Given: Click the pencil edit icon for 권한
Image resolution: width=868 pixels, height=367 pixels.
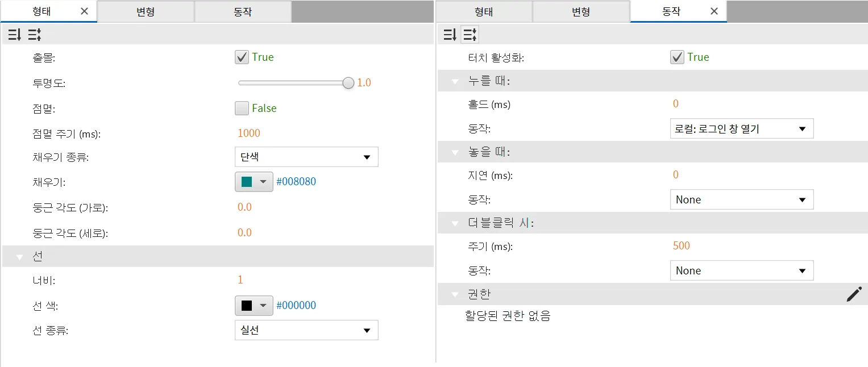Looking at the screenshot, I should (854, 294).
